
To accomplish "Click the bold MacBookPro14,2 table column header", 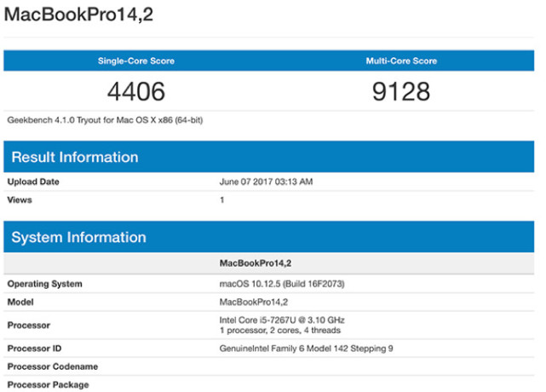I will click(x=256, y=263).
